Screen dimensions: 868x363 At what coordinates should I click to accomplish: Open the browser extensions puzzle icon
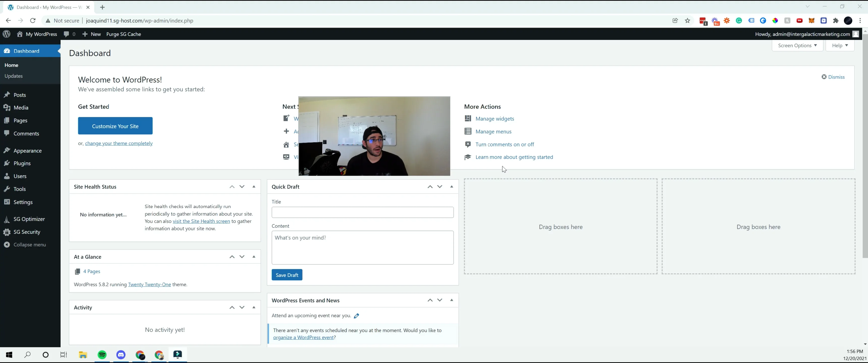(836, 20)
